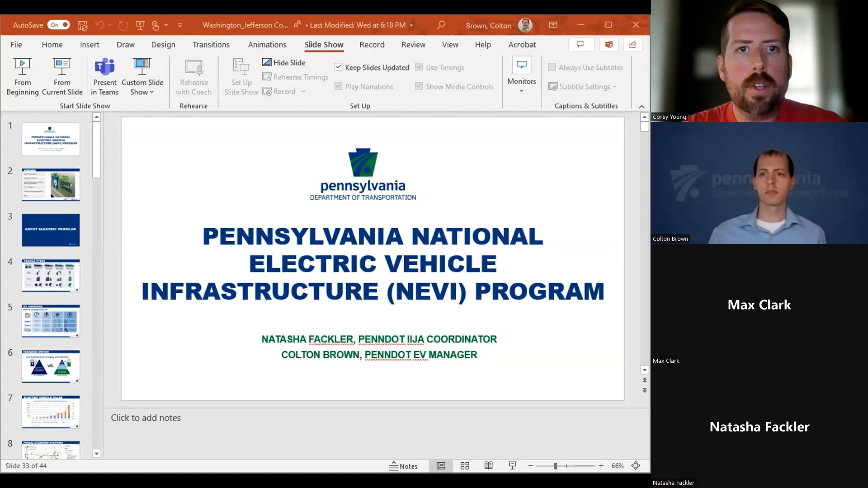
Task: Click the zoom out minus button
Action: click(x=531, y=466)
